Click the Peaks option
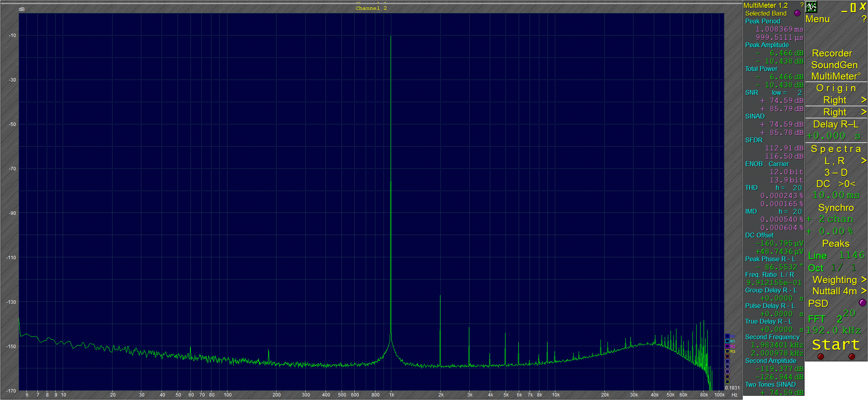This screenshot has height=400, width=868. (x=836, y=244)
